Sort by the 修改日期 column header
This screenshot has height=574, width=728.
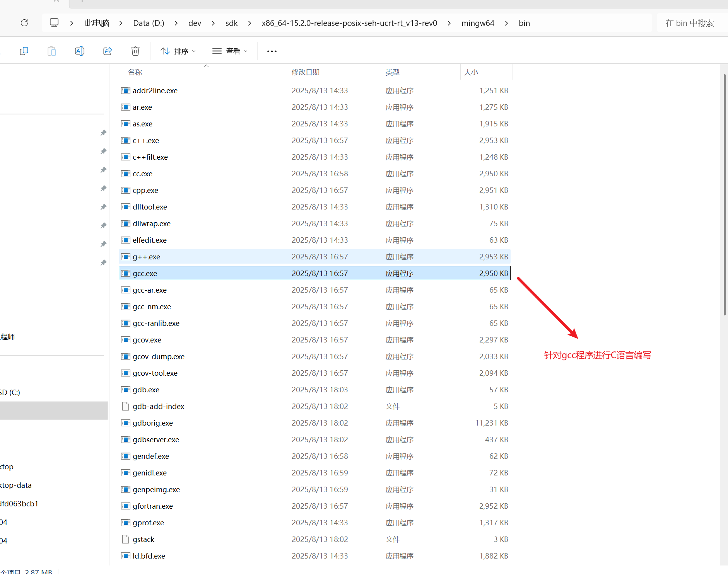[x=306, y=72]
